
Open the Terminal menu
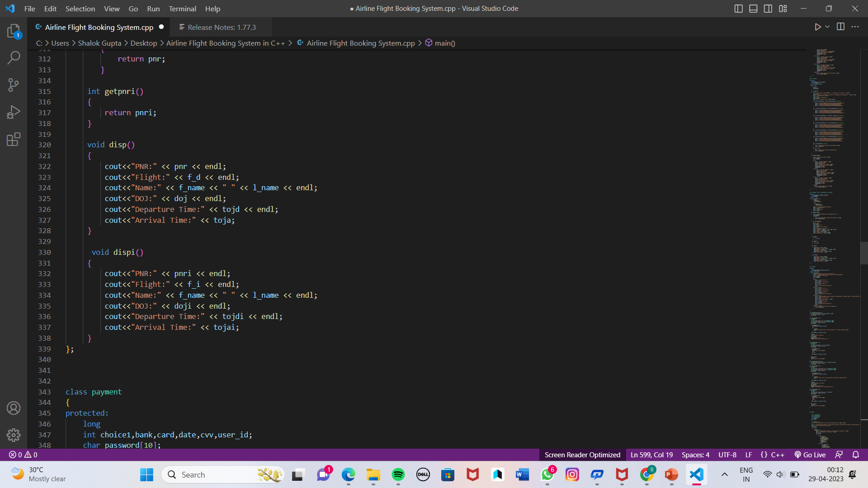pyautogui.click(x=182, y=9)
